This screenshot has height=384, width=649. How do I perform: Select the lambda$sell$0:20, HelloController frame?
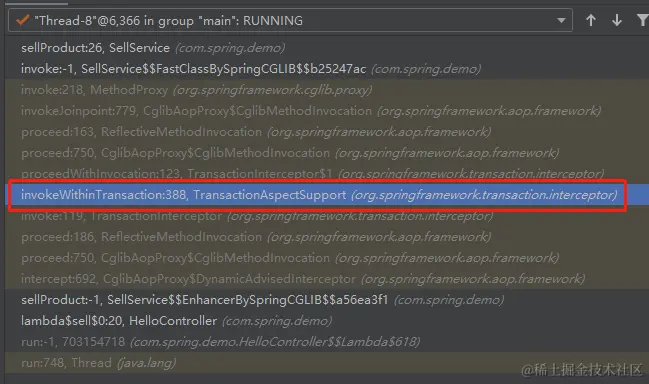tap(327, 321)
